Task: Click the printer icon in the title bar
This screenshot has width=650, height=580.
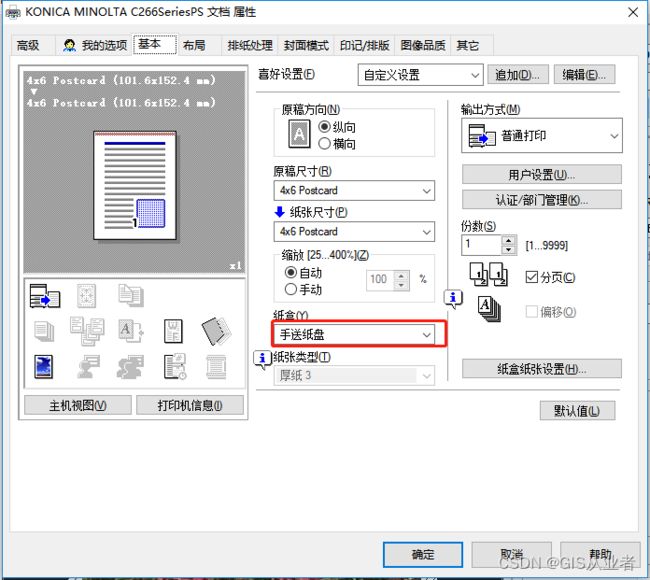Action: click(x=12, y=12)
